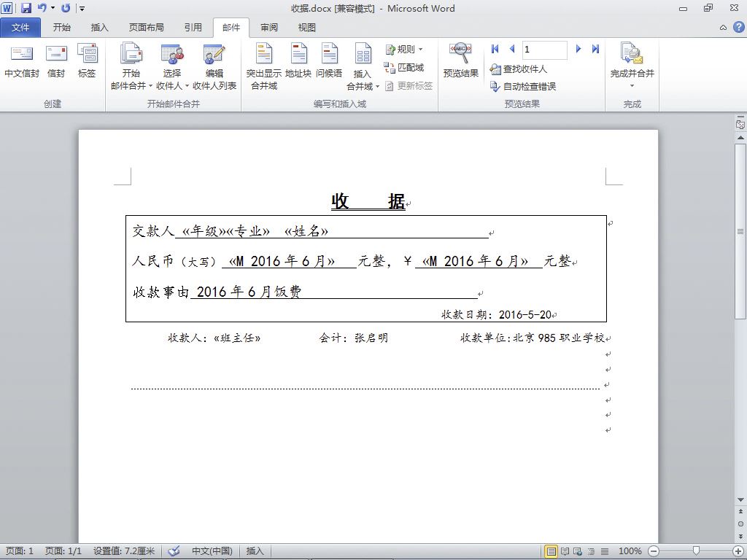747x560 pixels.
Task: Click the Undo icon in title bar
Action: [x=42, y=8]
